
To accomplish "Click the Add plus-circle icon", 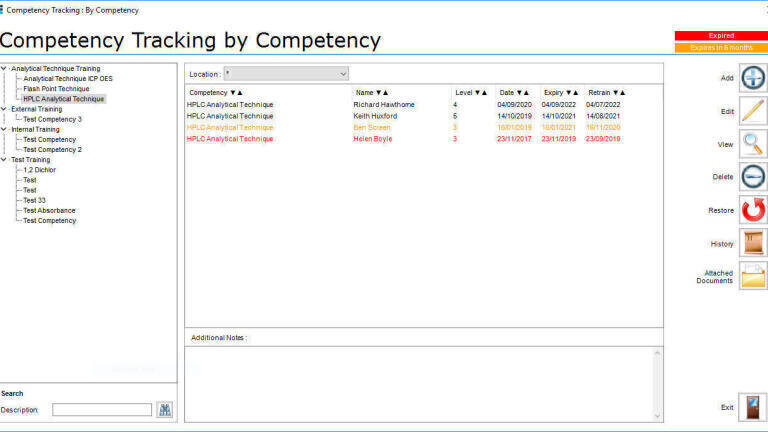I will click(753, 78).
